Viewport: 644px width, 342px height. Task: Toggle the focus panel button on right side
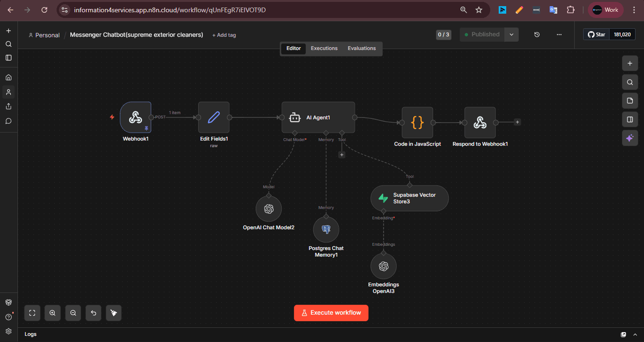(x=630, y=119)
